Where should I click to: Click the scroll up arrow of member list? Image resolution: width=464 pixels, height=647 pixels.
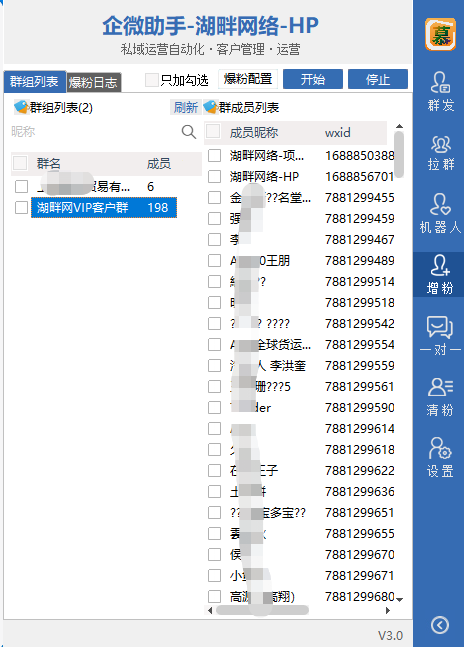pos(399,126)
